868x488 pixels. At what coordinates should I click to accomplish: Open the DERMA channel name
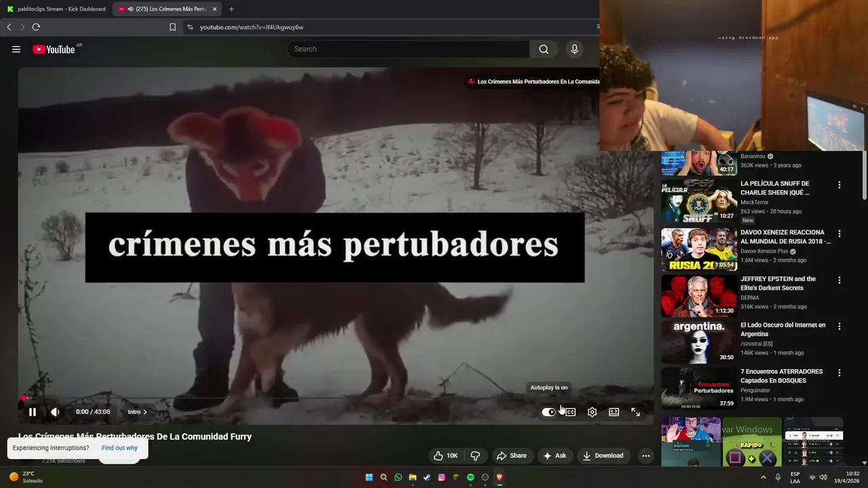coord(750,298)
